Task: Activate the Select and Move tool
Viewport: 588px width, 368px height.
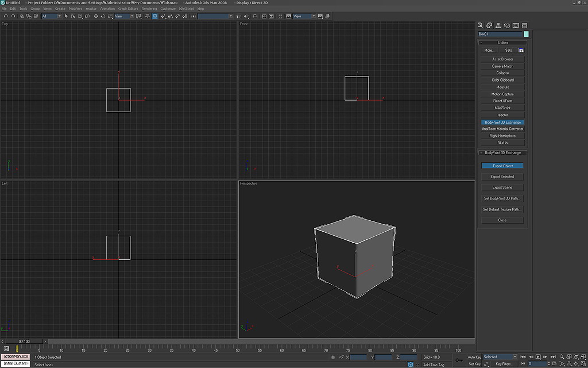Action: [x=96, y=16]
